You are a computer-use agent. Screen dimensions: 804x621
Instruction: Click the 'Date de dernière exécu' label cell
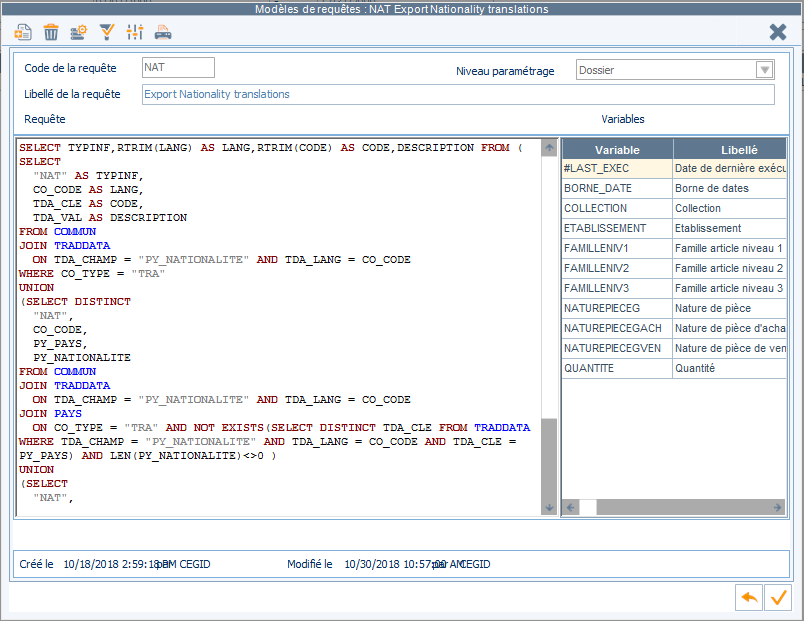(730, 169)
